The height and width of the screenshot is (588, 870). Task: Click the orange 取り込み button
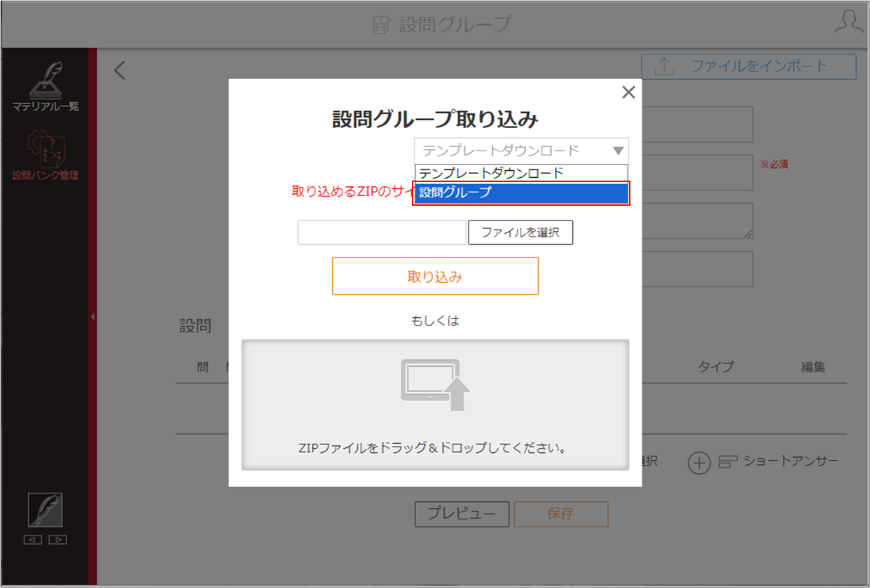435,276
